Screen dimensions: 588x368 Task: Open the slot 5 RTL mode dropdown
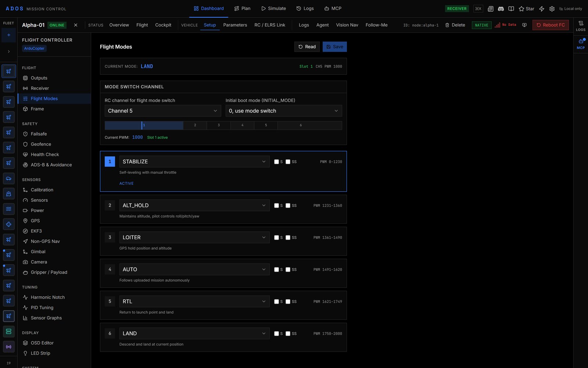(x=194, y=301)
